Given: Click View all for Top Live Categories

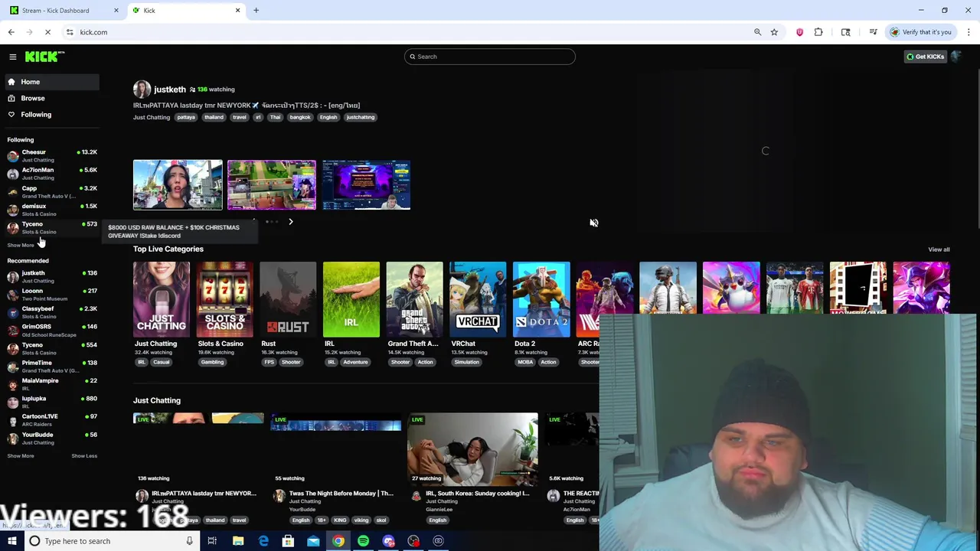Looking at the screenshot, I should coord(939,249).
